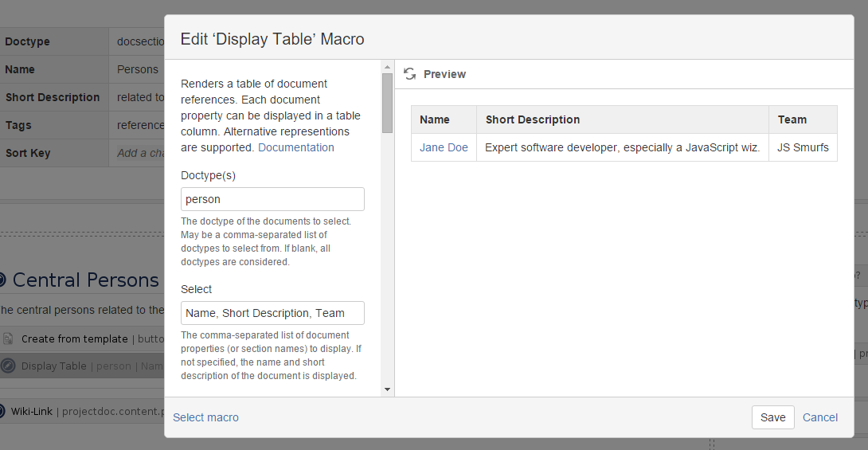Click the parameters panel scrollbar thumb
This screenshot has height=450, width=868.
coord(388,102)
